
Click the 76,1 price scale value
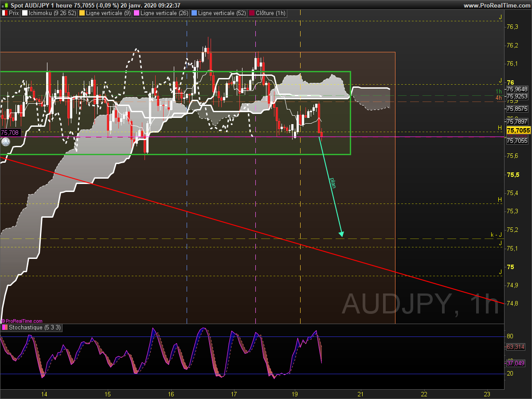tap(512, 64)
